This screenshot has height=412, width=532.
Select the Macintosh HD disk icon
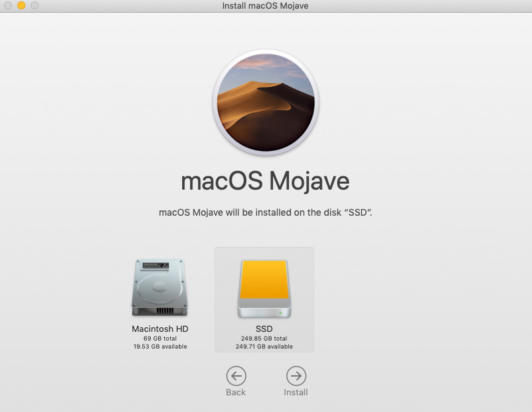(160, 288)
